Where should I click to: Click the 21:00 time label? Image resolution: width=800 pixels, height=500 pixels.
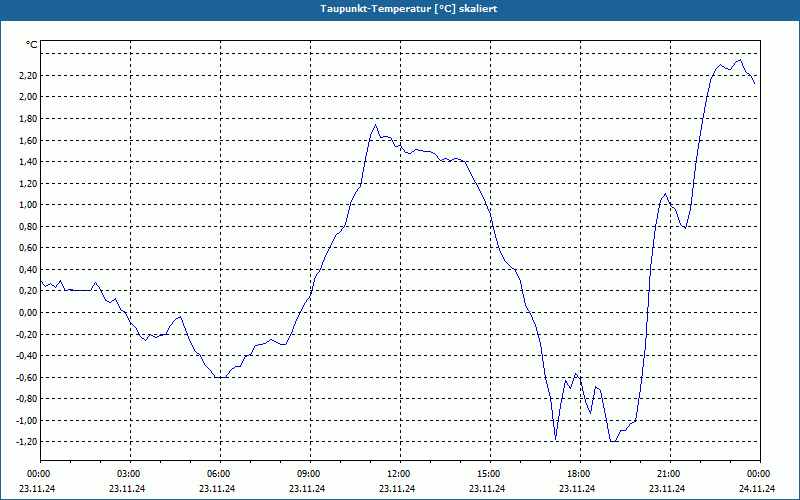coord(670,474)
